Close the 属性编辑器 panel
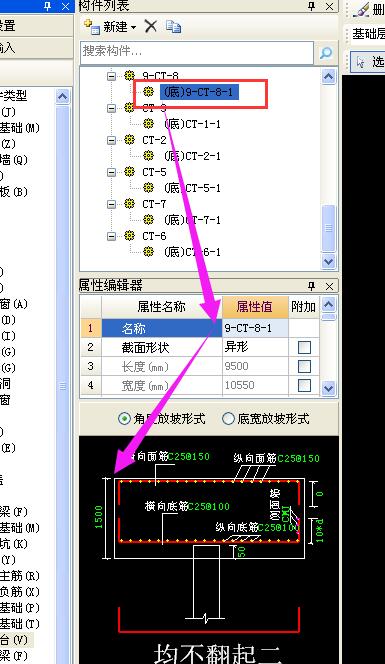 (330, 286)
